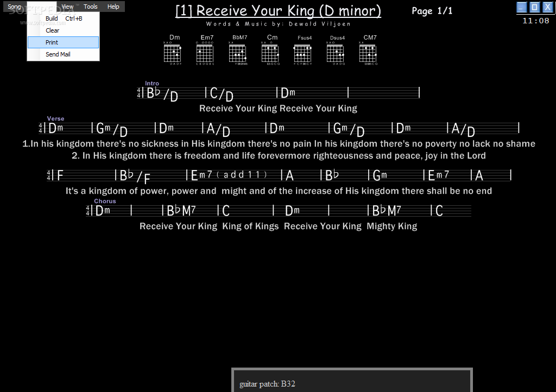Image resolution: width=556 pixels, height=392 pixels.
Task: Open the Tools menu
Action: [x=91, y=7]
